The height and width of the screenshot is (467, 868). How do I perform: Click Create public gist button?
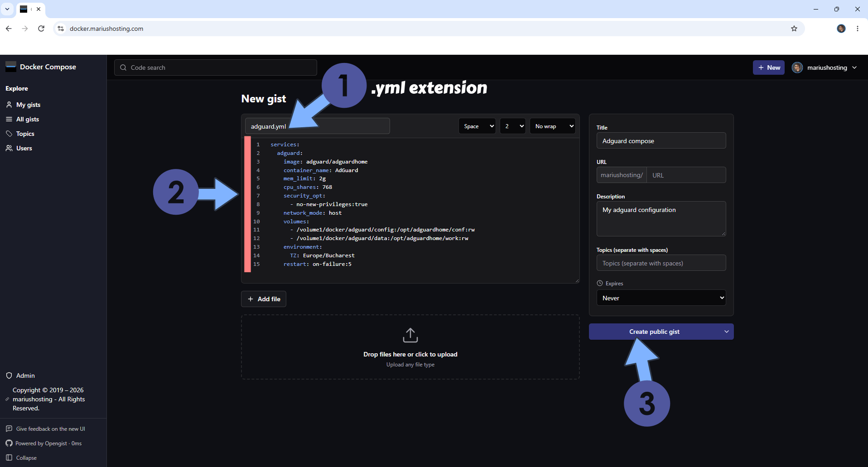point(654,332)
